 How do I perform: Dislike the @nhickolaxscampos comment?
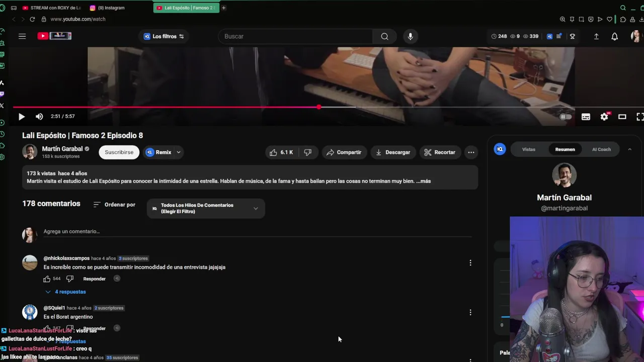pyautogui.click(x=70, y=279)
